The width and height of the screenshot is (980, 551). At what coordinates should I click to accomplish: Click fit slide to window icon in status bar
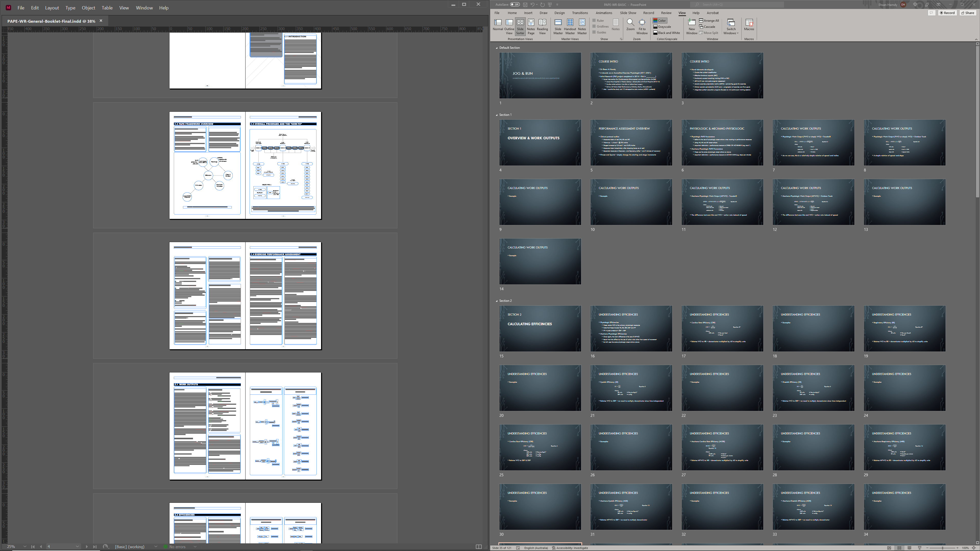click(x=974, y=548)
